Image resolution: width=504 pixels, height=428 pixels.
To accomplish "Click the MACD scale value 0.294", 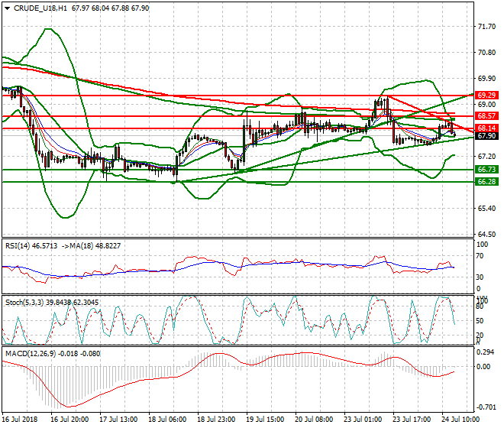I will (486, 352).
